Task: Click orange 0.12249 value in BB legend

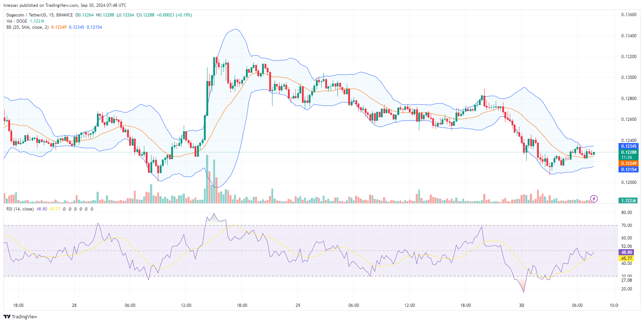Action: pyautogui.click(x=59, y=27)
